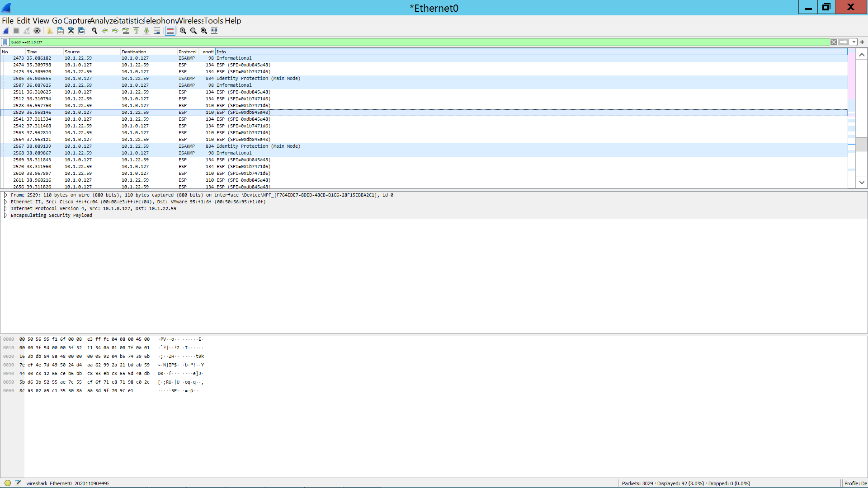868x488 pixels.
Task: Click the Find packet magnifier icon
Action: (94, 31)
